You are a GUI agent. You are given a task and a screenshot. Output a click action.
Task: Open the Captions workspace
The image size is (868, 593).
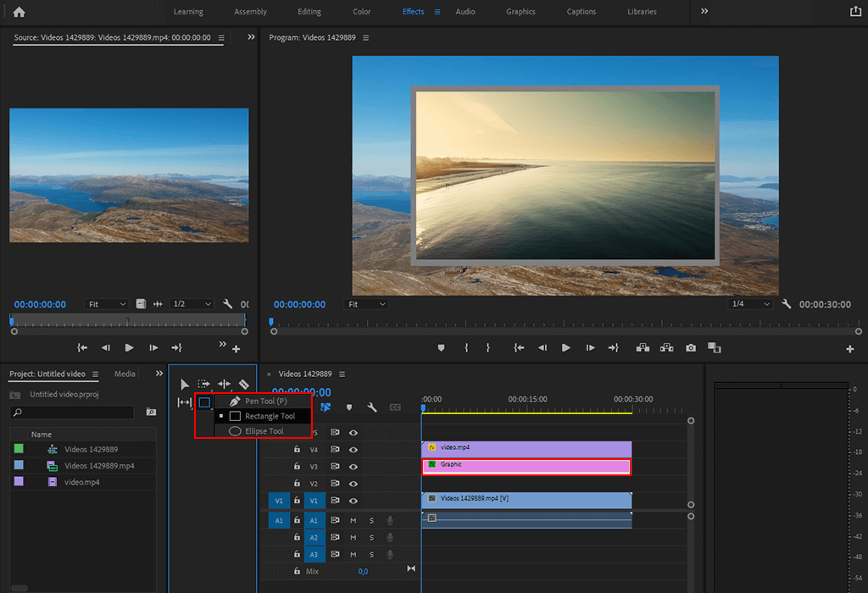(581, 12)
